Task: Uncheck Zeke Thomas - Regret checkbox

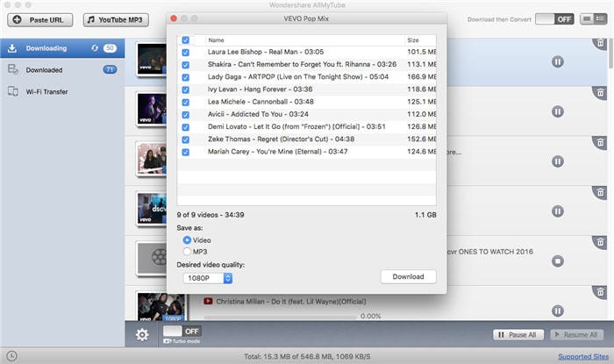Action: [186, 139]
